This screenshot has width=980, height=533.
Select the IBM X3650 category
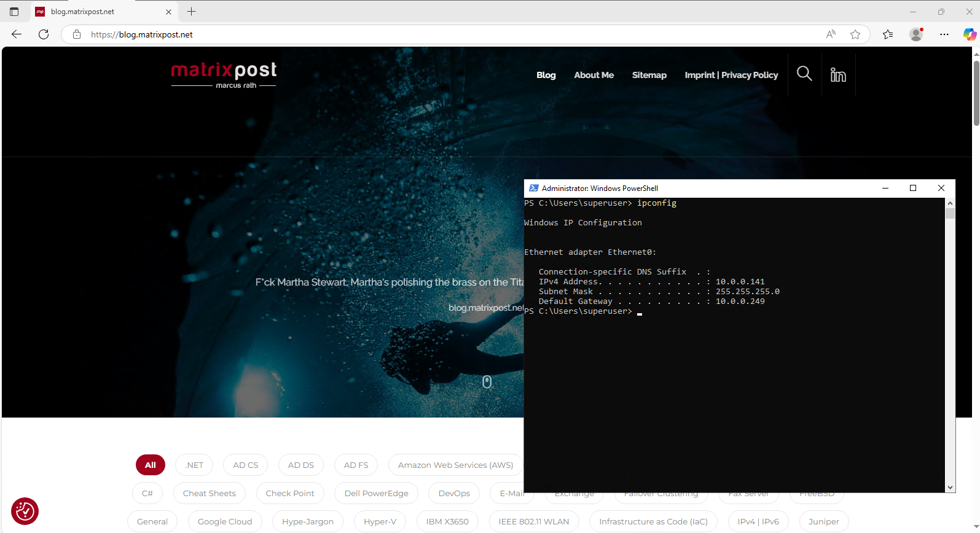pyautogui.click(x=447, y=521)
